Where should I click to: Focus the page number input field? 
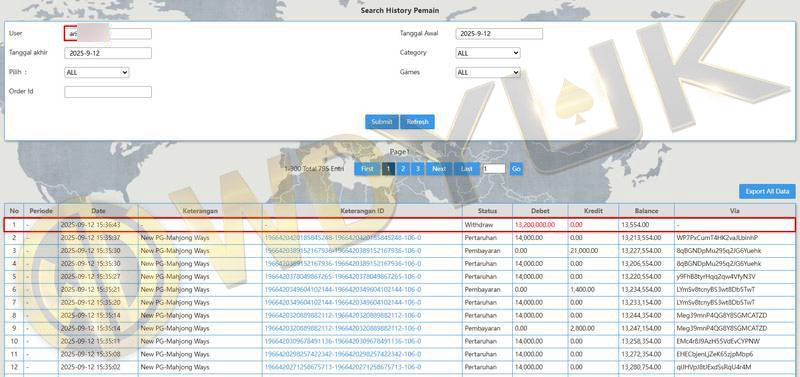(x=494, y=169)
